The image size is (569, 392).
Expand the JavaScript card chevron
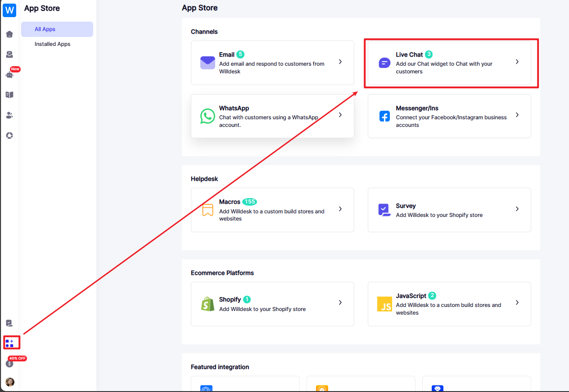click(x=517, y=302)
